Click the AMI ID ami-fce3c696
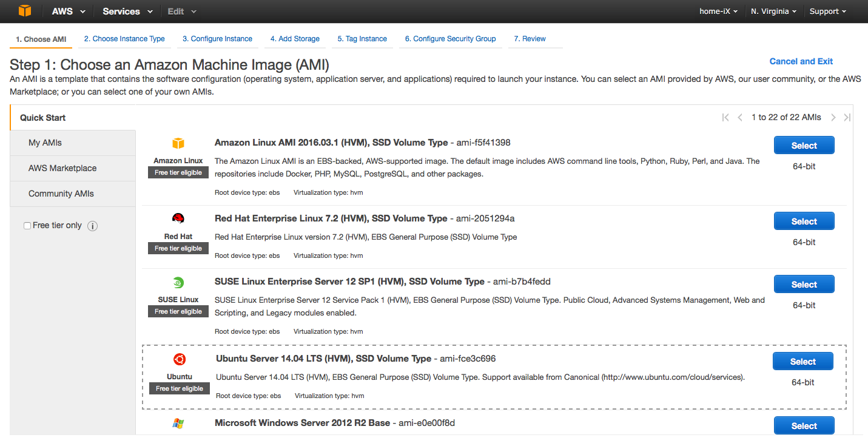The image size is (868, 446). 468,359
